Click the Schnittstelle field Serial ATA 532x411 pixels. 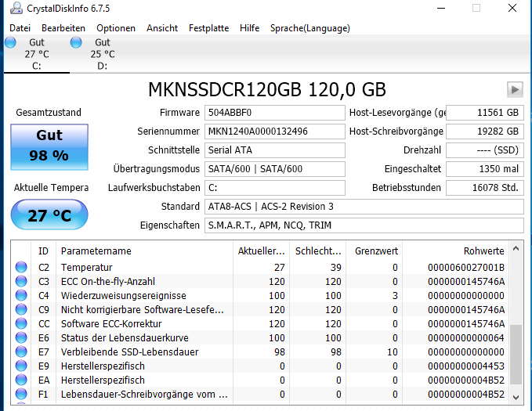[275, 150]
